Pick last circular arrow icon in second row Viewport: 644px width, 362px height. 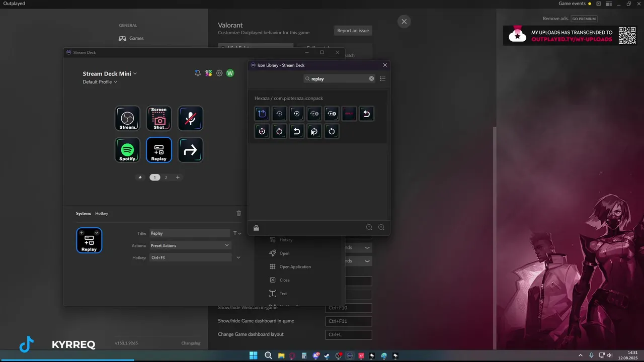click(332, 131)
